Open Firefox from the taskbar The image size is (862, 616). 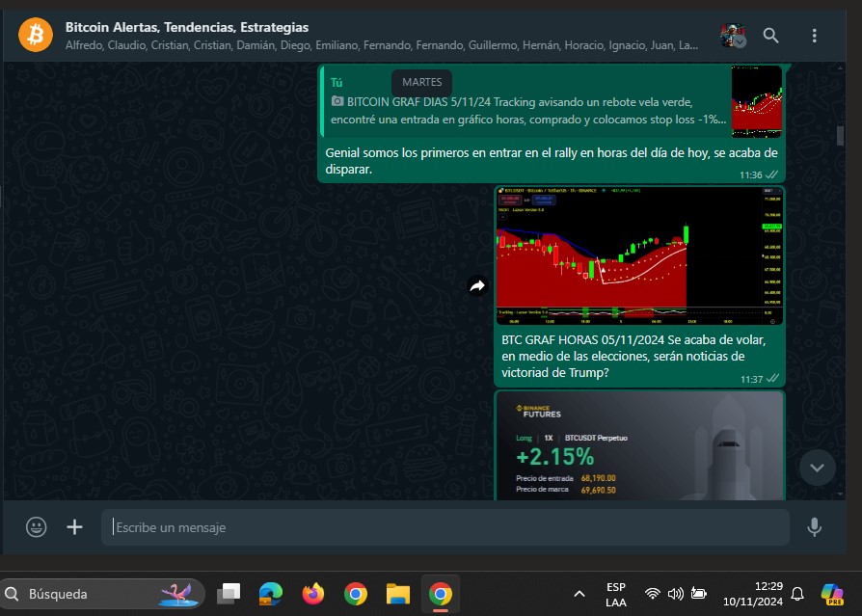tap(312, 594)
